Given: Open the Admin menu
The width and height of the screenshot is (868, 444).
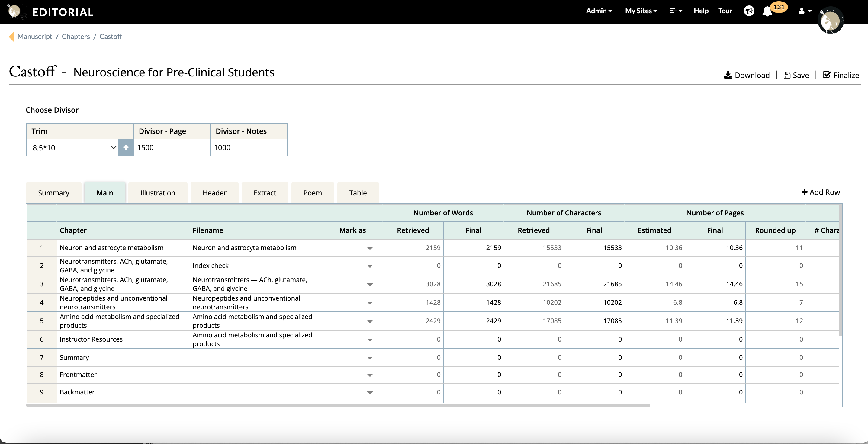Looking at the screenshot, I should [599, 11].
